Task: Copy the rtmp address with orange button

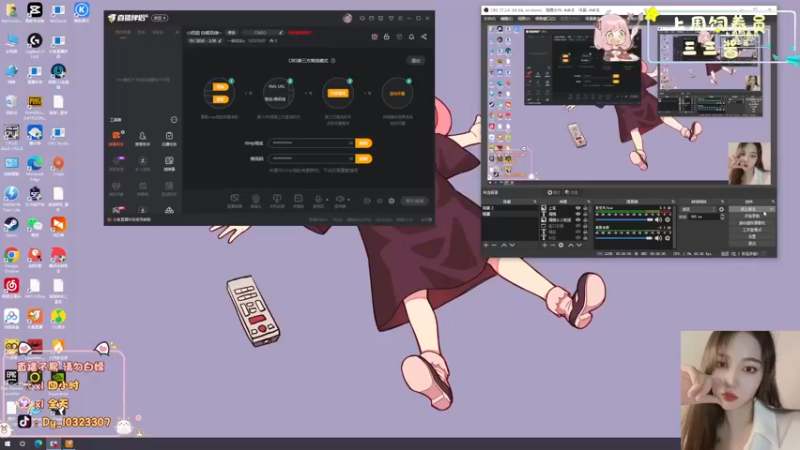Action: tap(364, 143)
